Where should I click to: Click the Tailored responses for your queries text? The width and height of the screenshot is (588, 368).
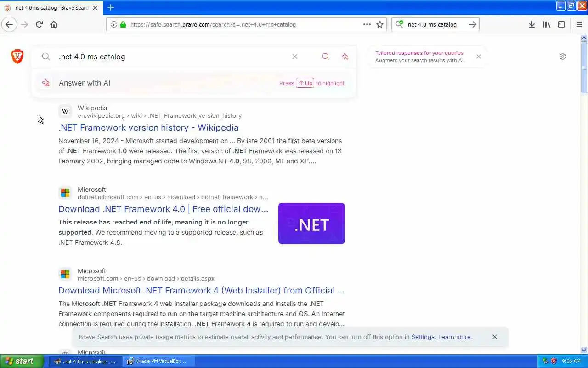[419, 53]
